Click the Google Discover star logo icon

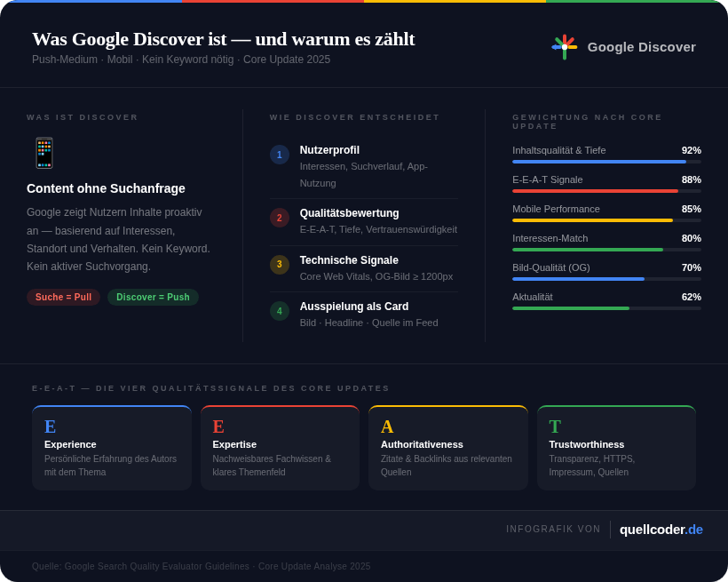point(564,47)
